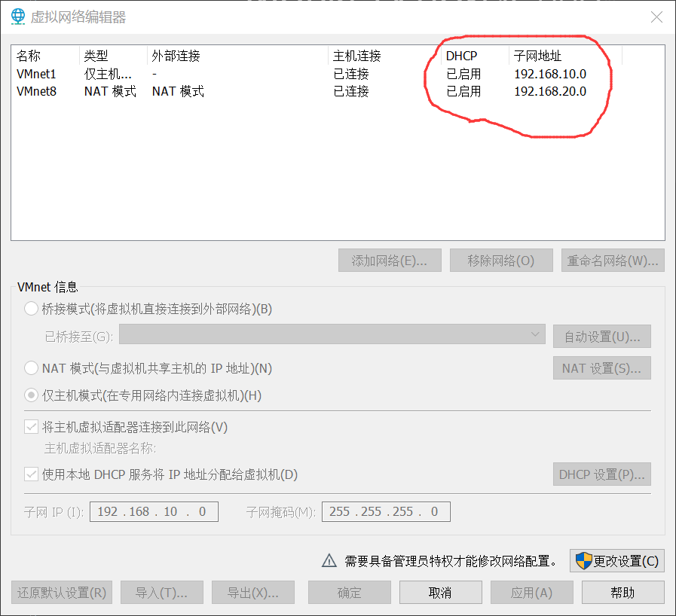Click the VMnet1 仅主机 type cell

[108, 74]
